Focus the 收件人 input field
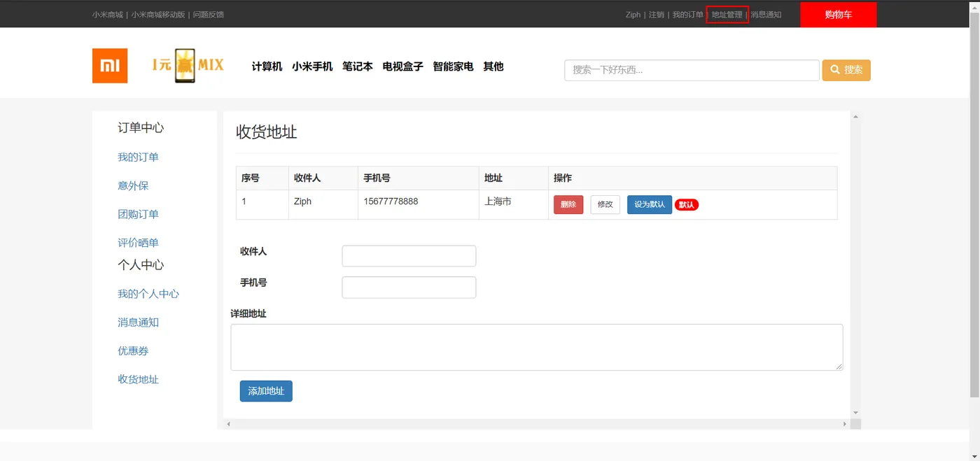The height and width of the screenshot is (461, 980). (x=409, y=256)
